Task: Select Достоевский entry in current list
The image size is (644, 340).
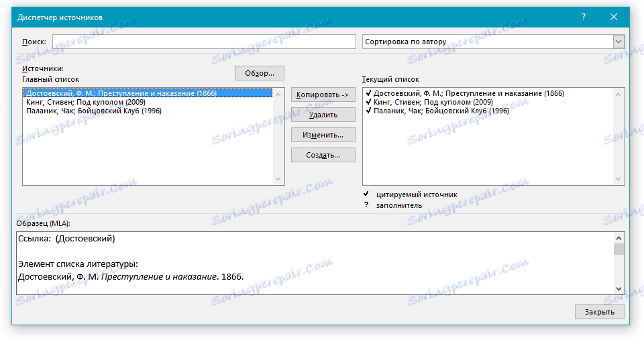Action: point(469,93)
